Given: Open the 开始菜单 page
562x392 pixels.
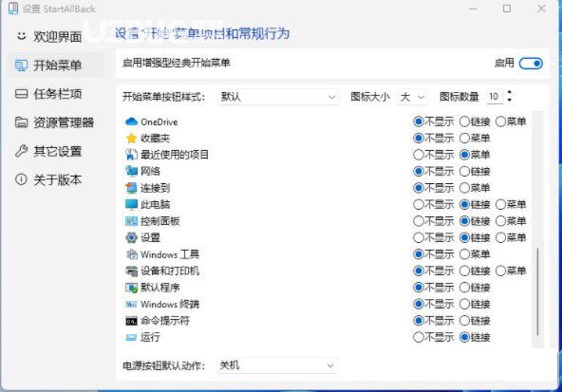Looking at the screenshot, I should click(x=56, y=65).
